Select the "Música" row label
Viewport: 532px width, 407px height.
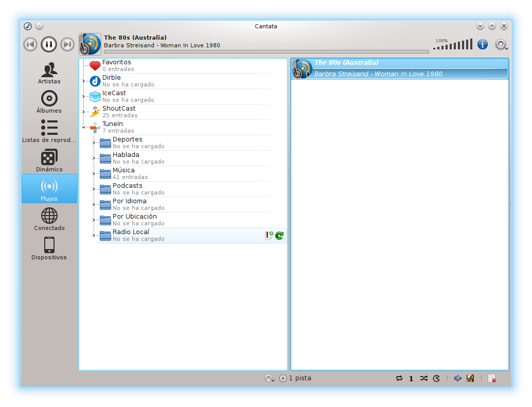point(123,170)
